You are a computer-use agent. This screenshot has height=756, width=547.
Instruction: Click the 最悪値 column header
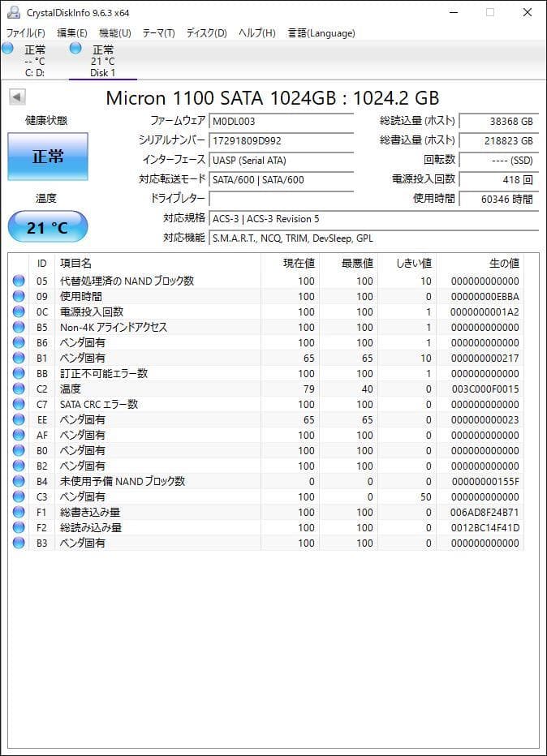(348, 264)
